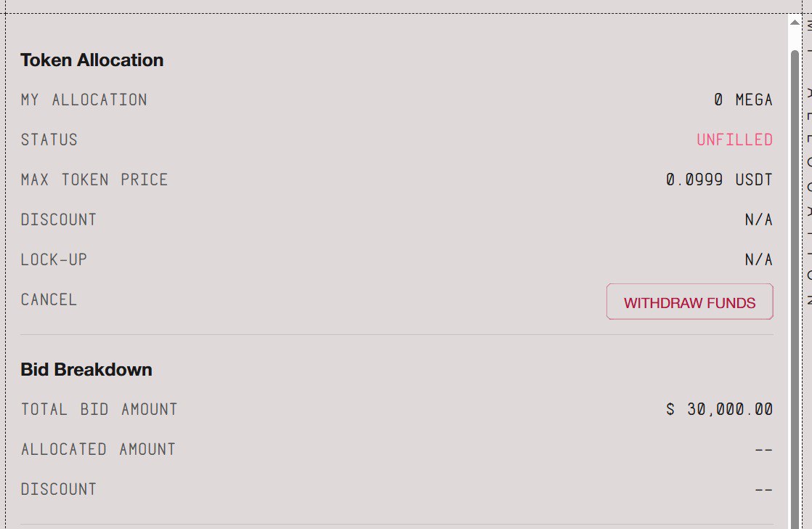Click the 0 MEGA allocation value

tap(743, 100)
